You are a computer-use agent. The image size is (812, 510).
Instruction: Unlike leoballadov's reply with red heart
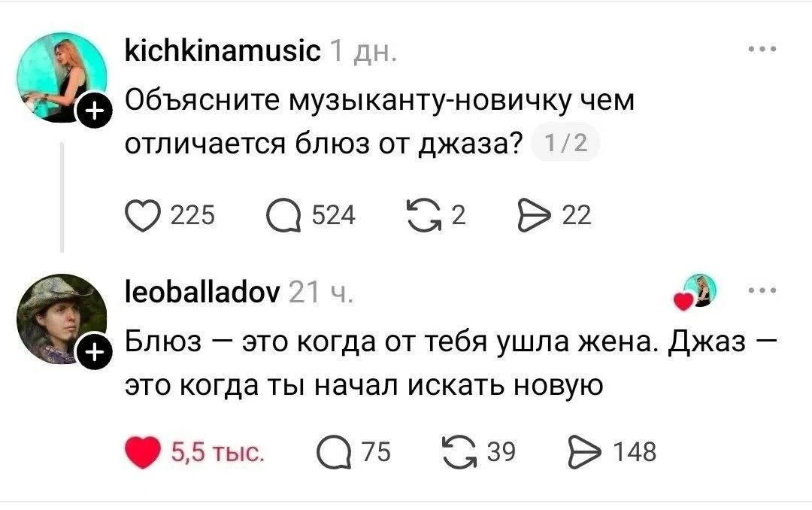tap(143, 453)
